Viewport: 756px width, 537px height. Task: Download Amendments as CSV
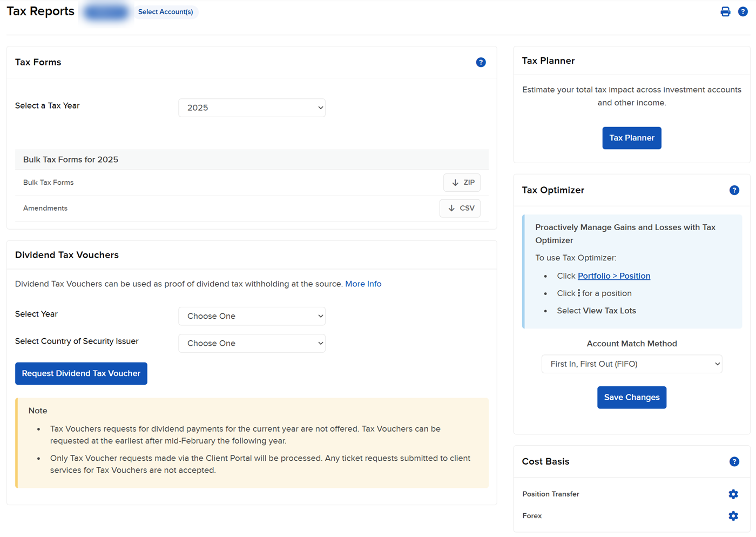460,208
